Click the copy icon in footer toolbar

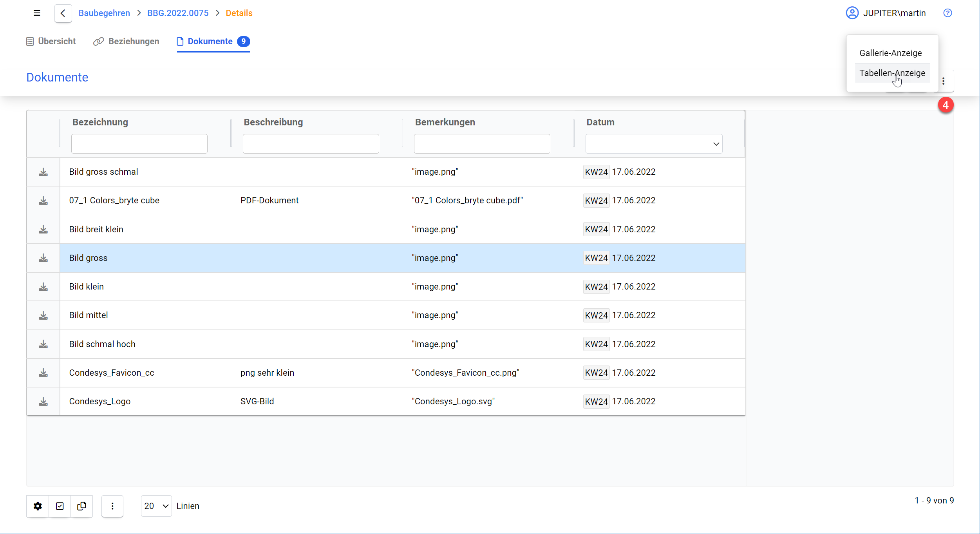pyautogui.click(x=81, y=506)
